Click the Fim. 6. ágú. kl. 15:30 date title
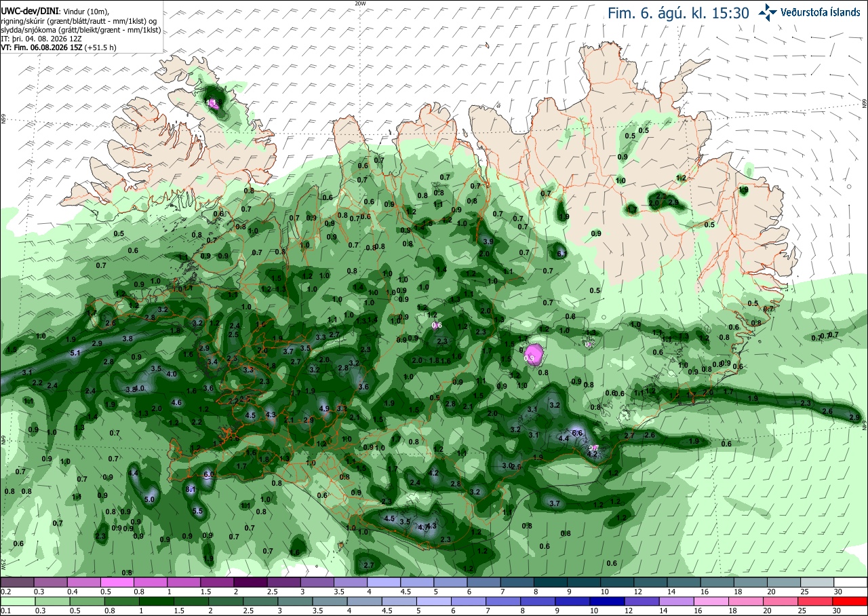The width and height of the screenshot is (868, 616). tap(678, 12)
